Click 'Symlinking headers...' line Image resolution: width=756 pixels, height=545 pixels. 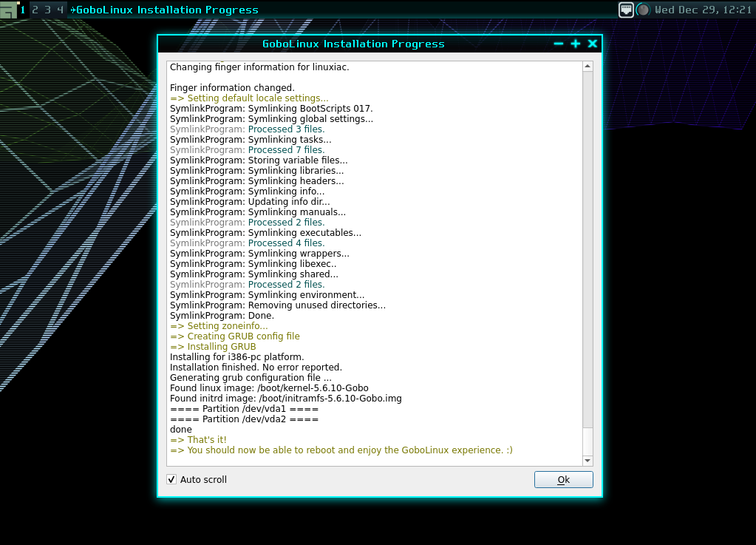coord(257,181)
